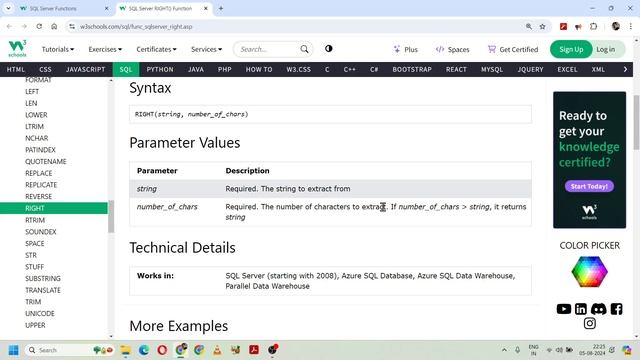The height and width of the screenshot is (360, 640).
Task: Open the JAVASCRIPT topic in navbar
Action: [85, 69]
